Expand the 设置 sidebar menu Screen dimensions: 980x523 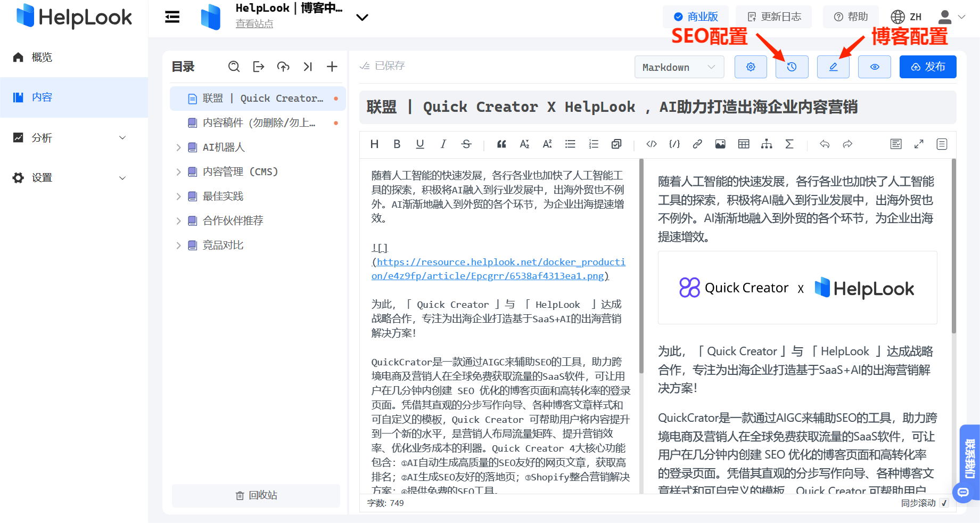point(74,177)
